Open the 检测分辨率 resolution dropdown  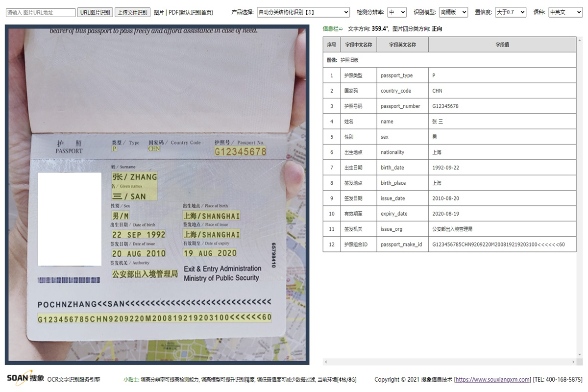tap(396, 12)
